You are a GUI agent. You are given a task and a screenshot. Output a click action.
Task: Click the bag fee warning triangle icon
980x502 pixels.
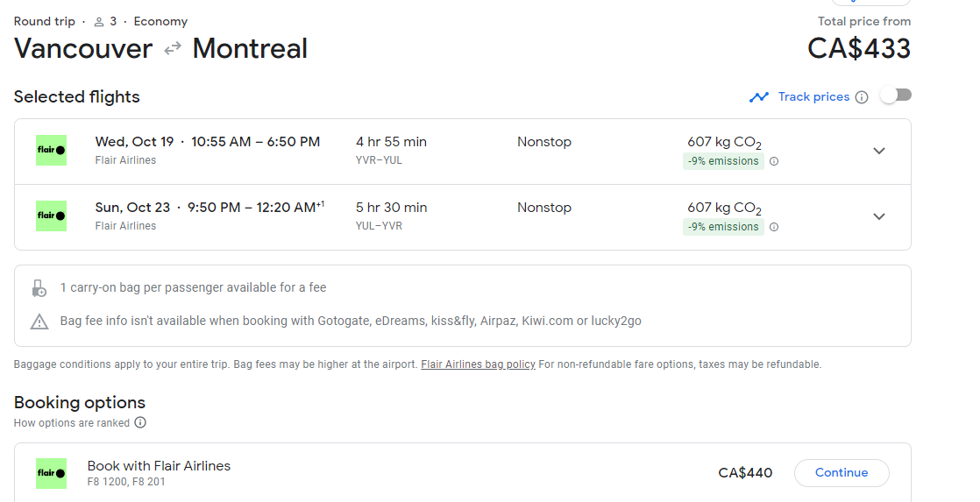39,322
